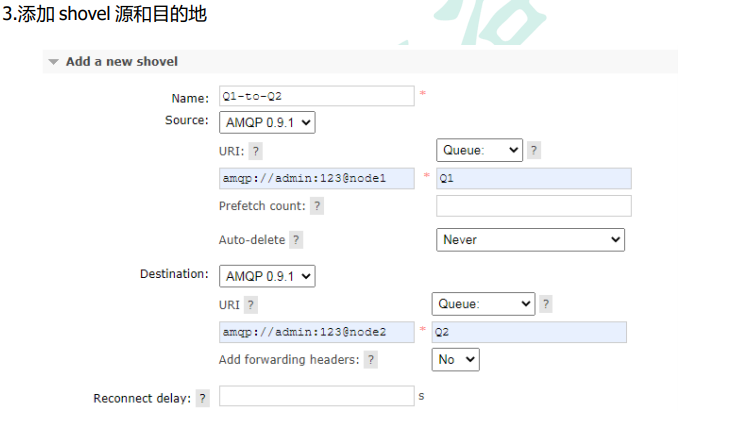Image resolution: width=752 pixels, height=422 pixels.
Task: Click the Reconnect delay: label
Action: click(x=142, y=399)
